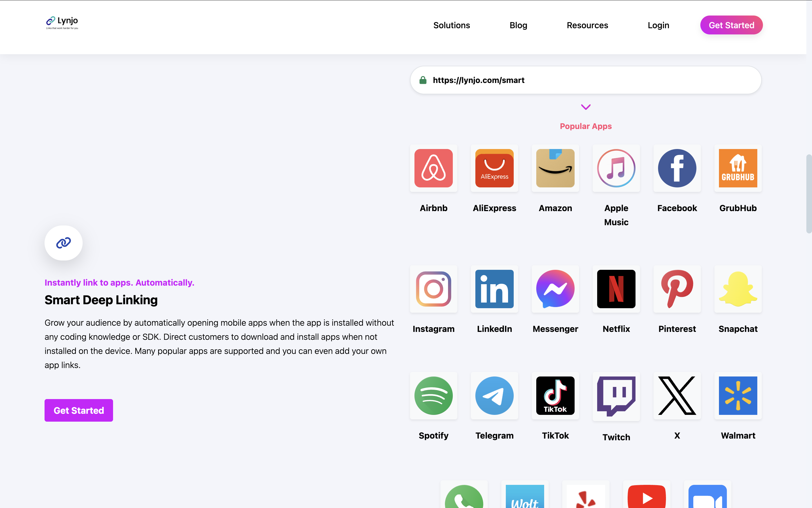Screen dimensions: 812x508
Task: Click the Airbnb label text
Action: (x=434, y=208)
